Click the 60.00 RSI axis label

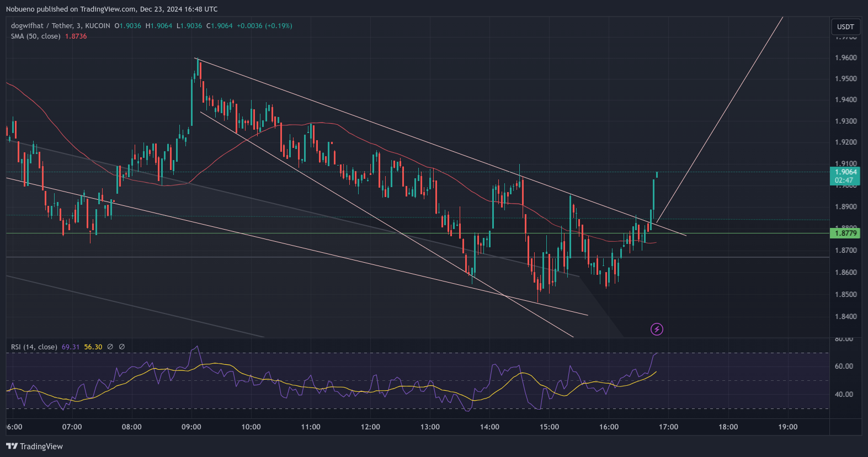pyautogui.click(x=844, y=366)
